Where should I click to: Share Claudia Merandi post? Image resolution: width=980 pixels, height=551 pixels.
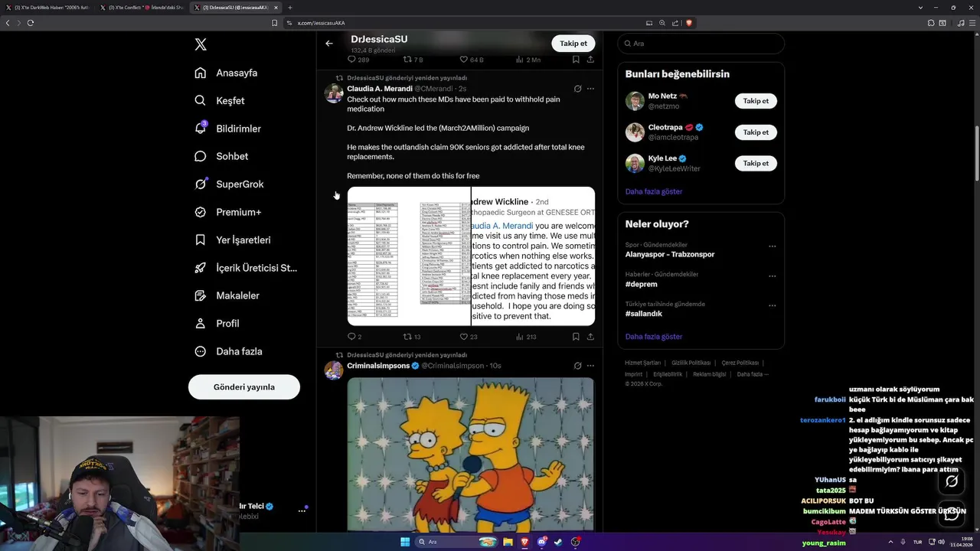(x=590, y=337)
